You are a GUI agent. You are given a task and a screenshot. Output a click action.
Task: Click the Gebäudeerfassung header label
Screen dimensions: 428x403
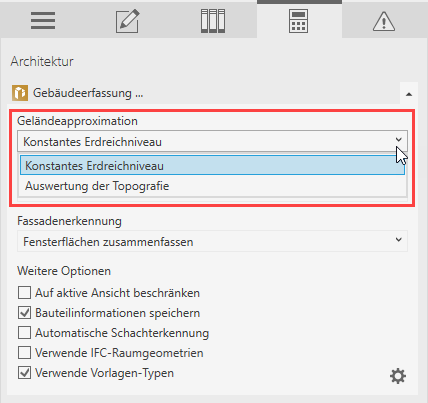tap(88, 93)
